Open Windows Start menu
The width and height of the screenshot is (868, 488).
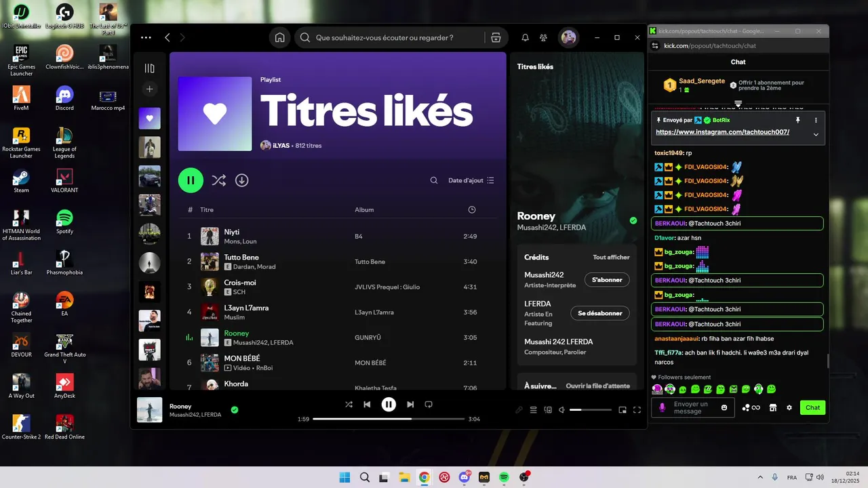click(x=344, y=477)
